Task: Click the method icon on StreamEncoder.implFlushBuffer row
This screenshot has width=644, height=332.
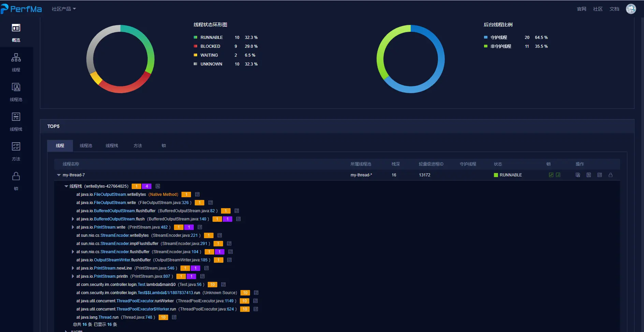Action: tap(229, 244)
